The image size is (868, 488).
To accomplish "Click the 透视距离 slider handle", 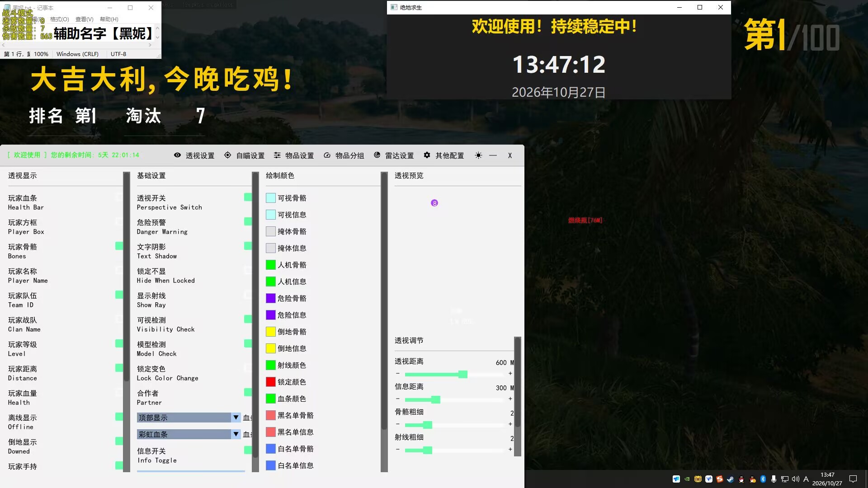I will 462,374.
